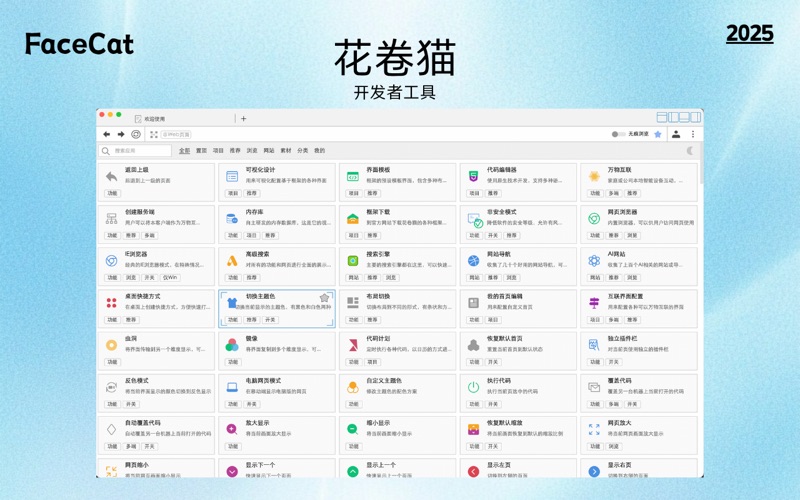Go forward with the right arrow

point(121,134)
